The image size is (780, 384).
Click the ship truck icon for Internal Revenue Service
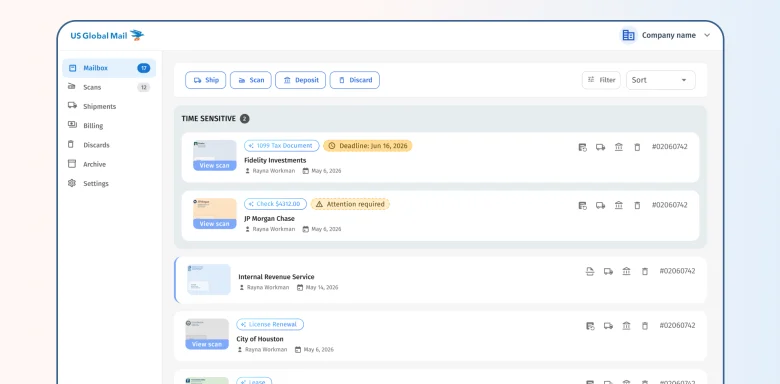pyautogui.click(x=608, y=272)
